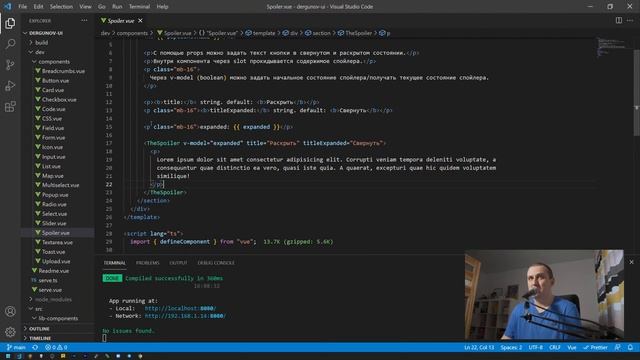640x360 pixels.
Task: Click the Ln 22, Col 13 indicator
Action: point(479,347)
